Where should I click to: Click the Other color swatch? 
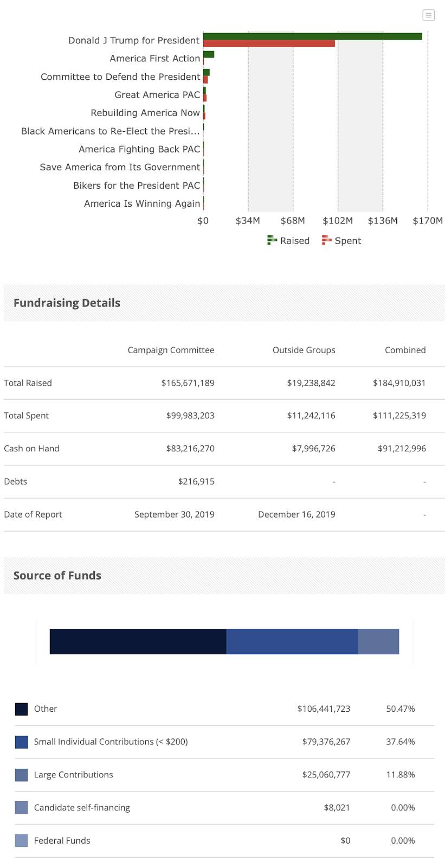coord(21,709)
